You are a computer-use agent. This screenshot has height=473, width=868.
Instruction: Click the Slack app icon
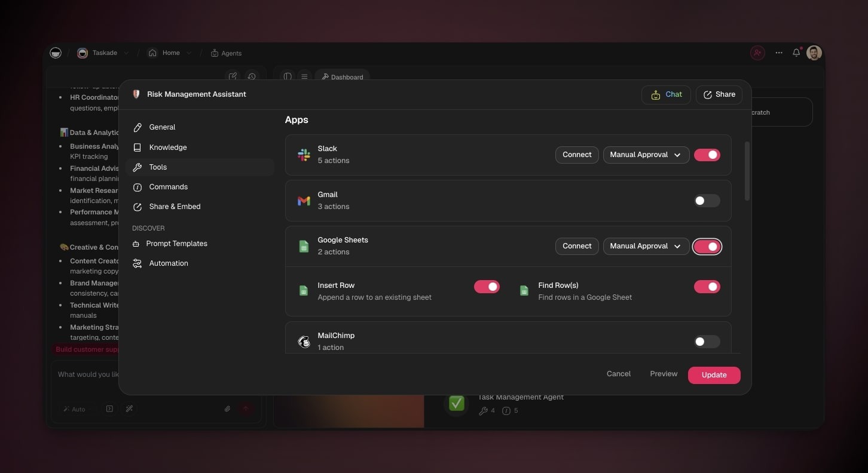coord(304,155)
